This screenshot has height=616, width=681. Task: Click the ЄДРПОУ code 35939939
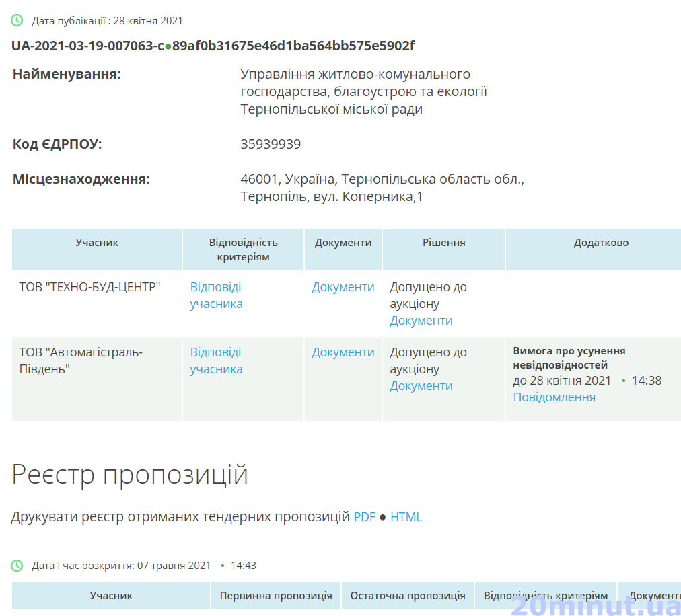pyautogui.click(x=271, y=145)
